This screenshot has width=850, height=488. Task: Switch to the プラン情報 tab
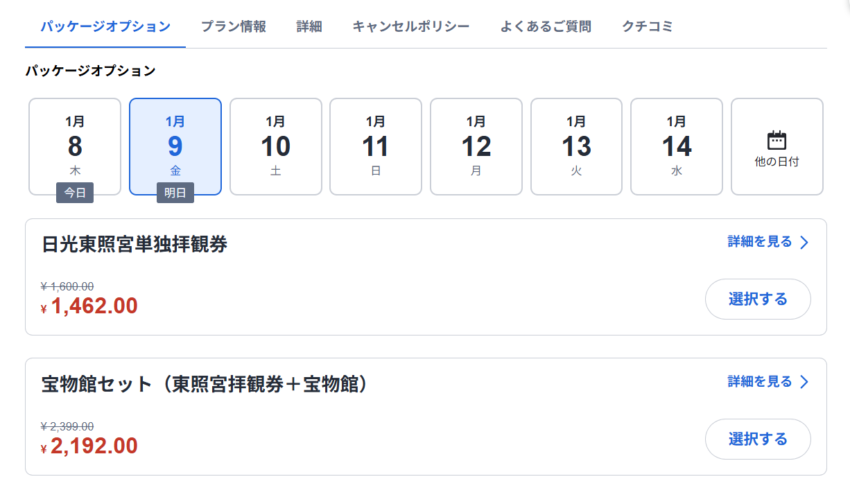tap(233, 26)
